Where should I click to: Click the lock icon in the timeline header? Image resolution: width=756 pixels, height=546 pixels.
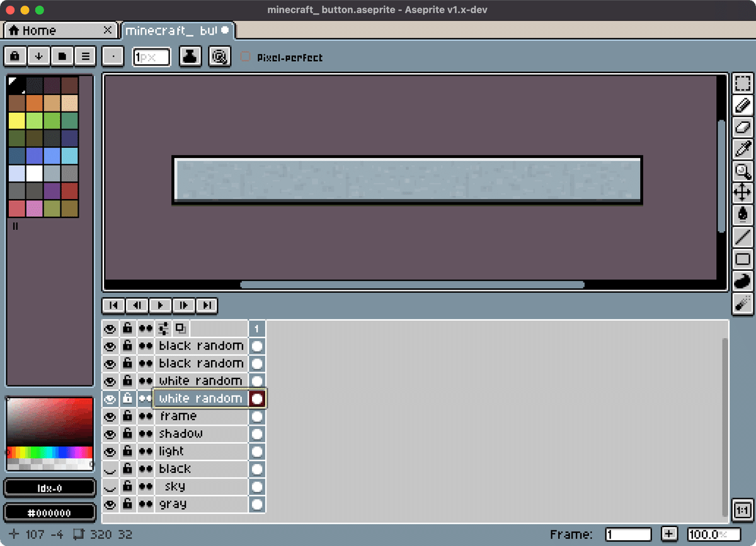[x=128, y=328]
